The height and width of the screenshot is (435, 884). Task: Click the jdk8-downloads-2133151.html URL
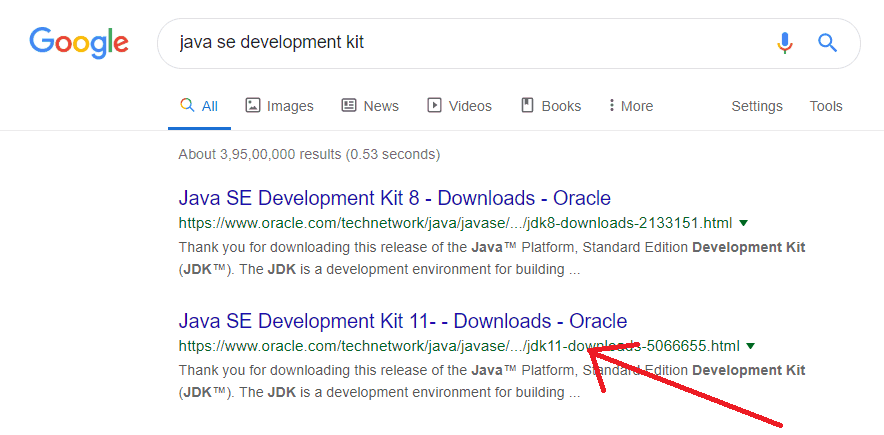456,223
